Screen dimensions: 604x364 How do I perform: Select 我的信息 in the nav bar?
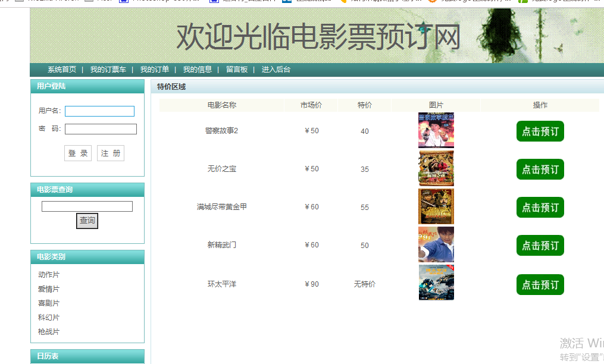tap(197, 70)
